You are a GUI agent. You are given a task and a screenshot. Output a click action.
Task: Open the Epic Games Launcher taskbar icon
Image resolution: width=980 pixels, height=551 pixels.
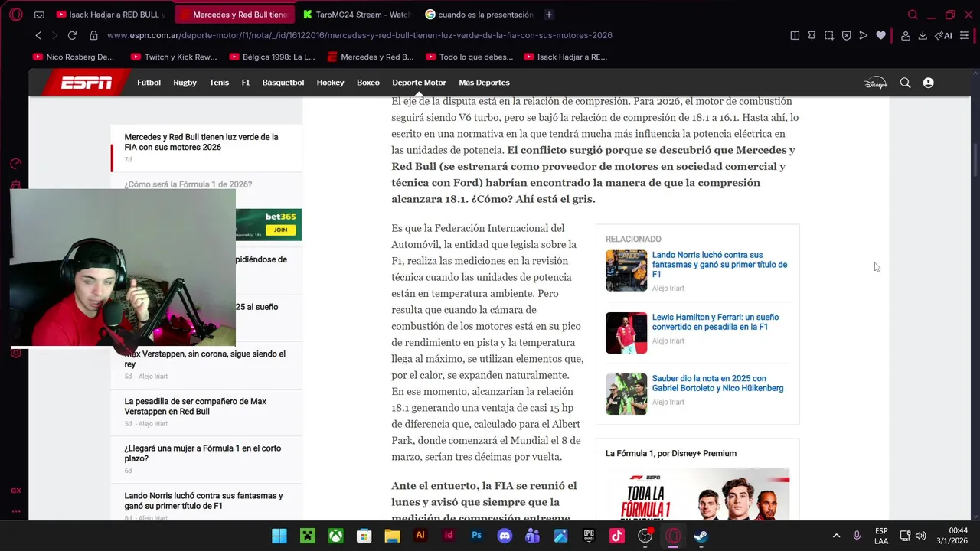pyautogui.click(x=589, y=536)
